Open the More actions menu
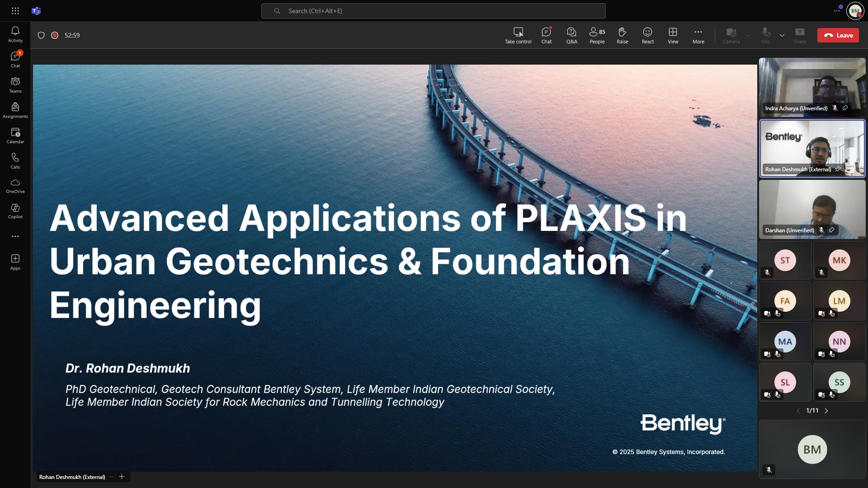 coord(698,35)
